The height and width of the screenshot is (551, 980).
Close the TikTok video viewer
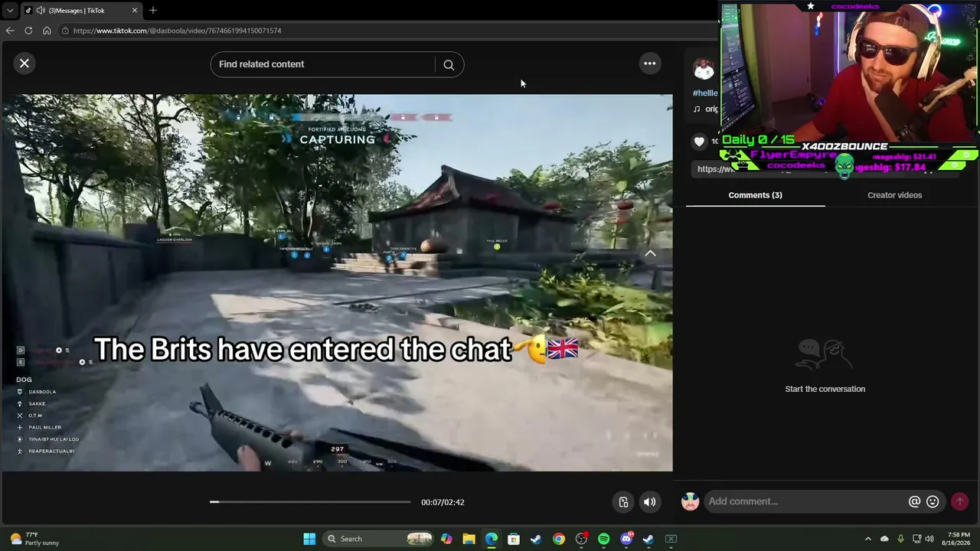tap(24, 64)
